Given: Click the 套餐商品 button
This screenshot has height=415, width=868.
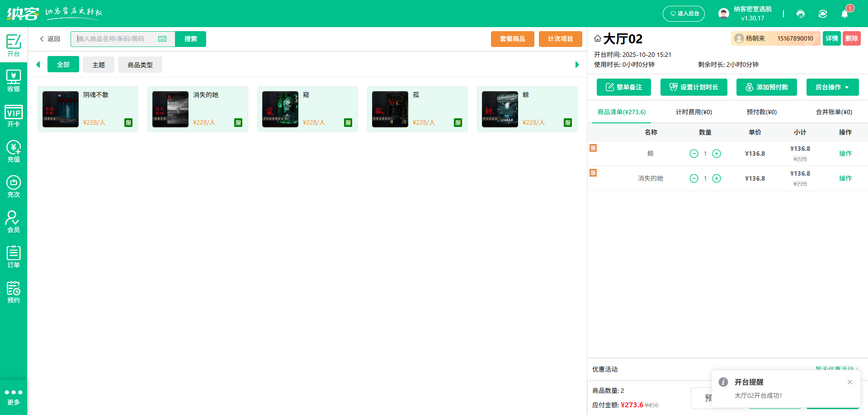Looking at the screenshot, I should click(x=512, y=39).
